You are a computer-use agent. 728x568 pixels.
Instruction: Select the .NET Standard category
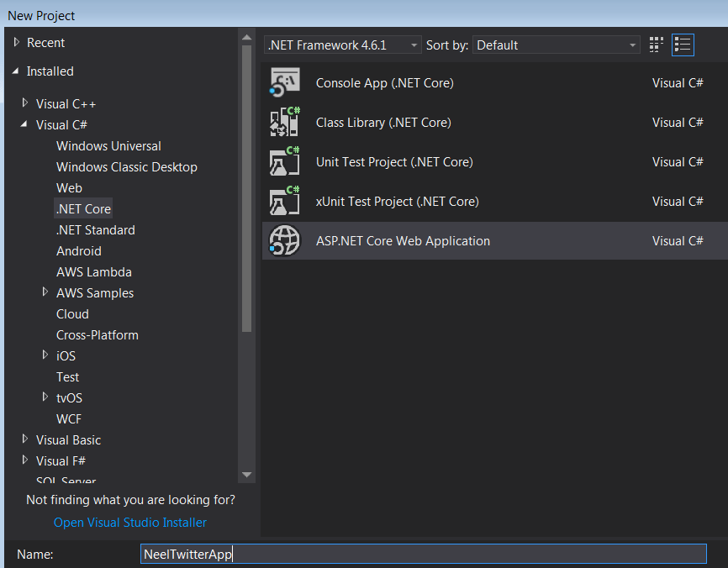pos(95,230)
